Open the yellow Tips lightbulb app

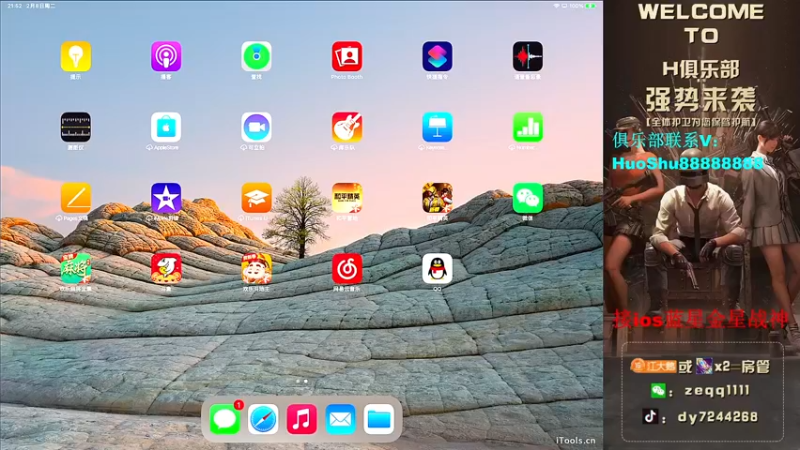coord(76,56)
